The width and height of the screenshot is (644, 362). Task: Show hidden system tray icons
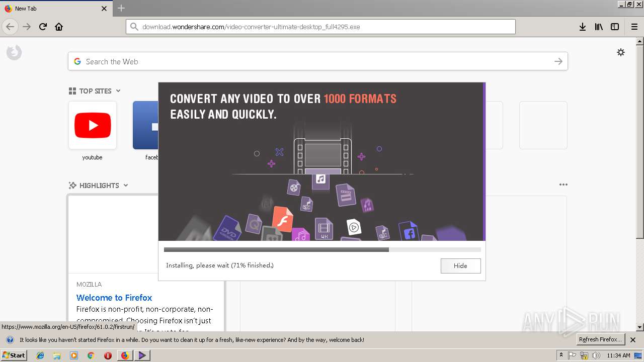coord(561,355)
